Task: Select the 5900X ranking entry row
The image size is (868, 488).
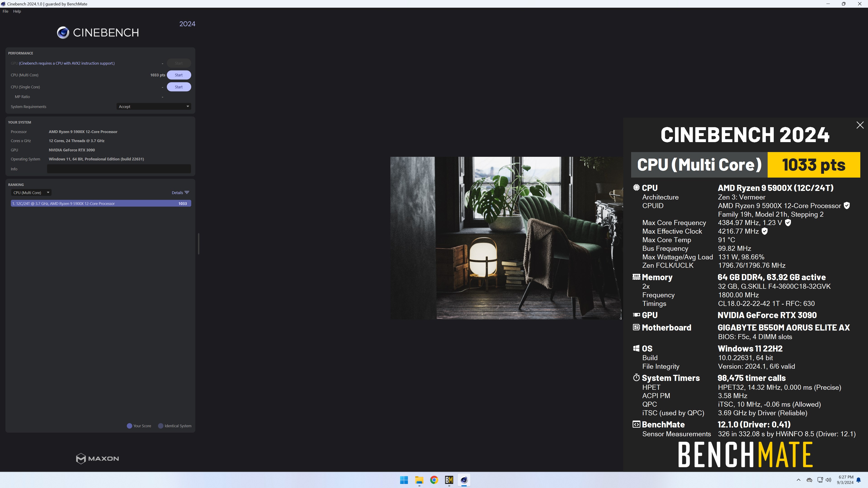Action: point(101,203)
